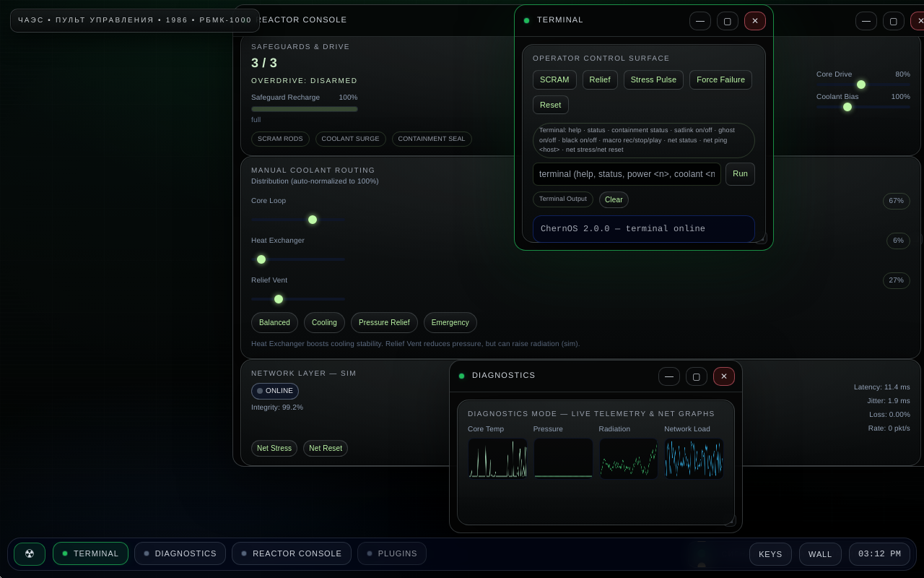The height and width of the screenshot is (578, 924).
Task: Adjust the Core Loop distribution slider
Action: point(313,220)
